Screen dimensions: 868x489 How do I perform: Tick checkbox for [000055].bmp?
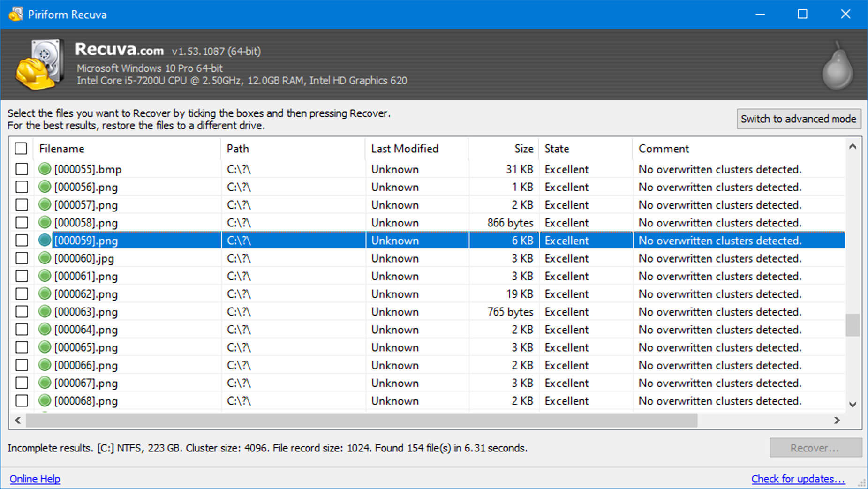pyautogui.click(x=22, y=169)
